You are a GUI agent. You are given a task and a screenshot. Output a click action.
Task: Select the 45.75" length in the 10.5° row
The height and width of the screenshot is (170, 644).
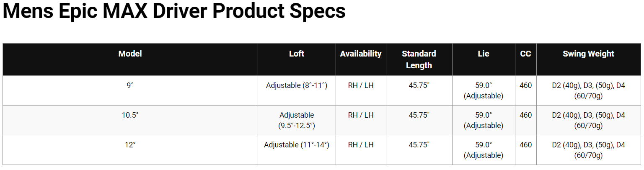click(x=419, y=115)
